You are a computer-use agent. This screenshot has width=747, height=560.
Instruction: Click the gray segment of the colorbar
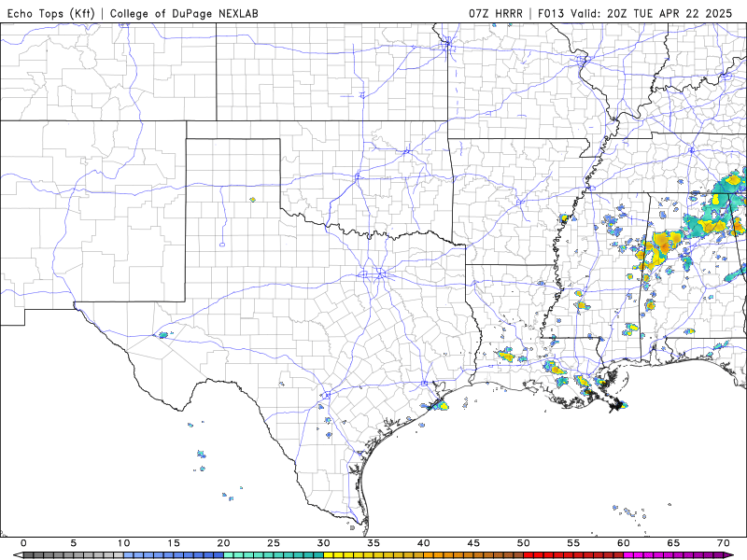point(74,555)
